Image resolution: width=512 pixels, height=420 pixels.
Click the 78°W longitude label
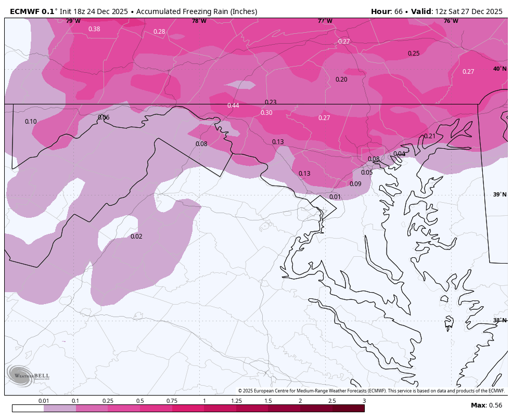(x=199, y=21)
